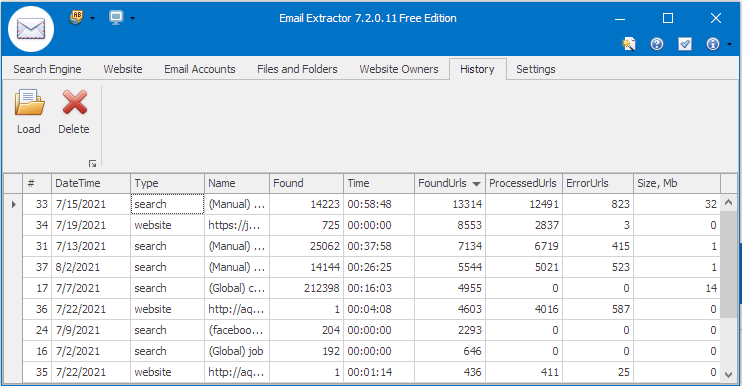Click the scroll down arrow of table
The width and height of the screenshot is (742, 386).
tap(729, 374)
